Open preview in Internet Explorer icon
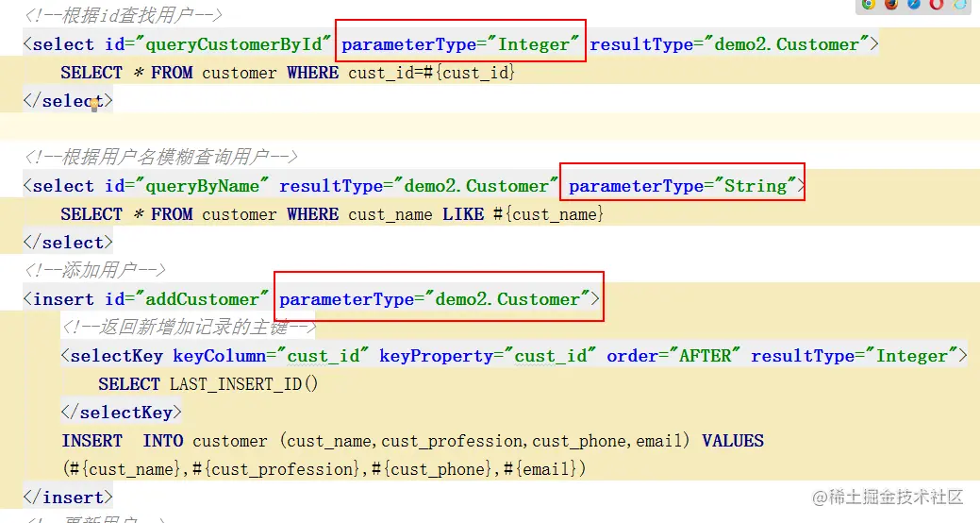 959,5
